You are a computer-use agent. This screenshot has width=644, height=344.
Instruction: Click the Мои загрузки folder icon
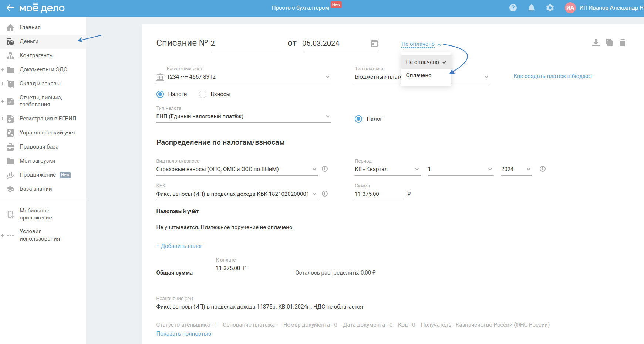(10, 161)
